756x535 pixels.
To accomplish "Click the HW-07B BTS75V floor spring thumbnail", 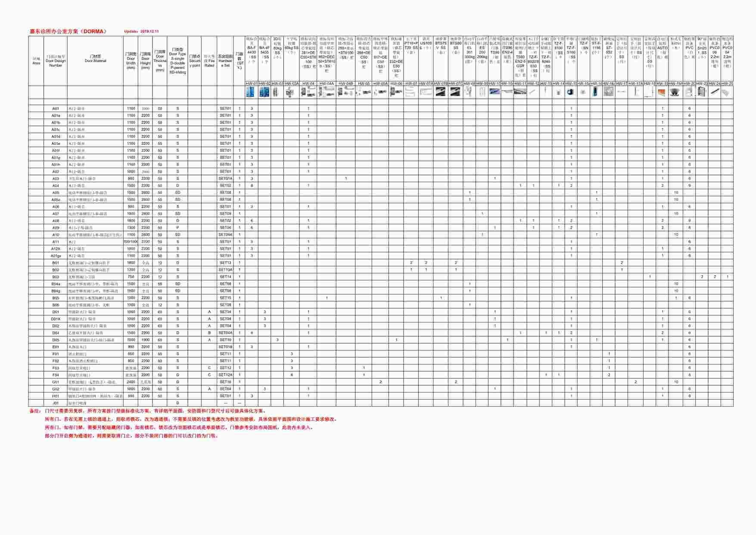I will [x=441, y=92].
